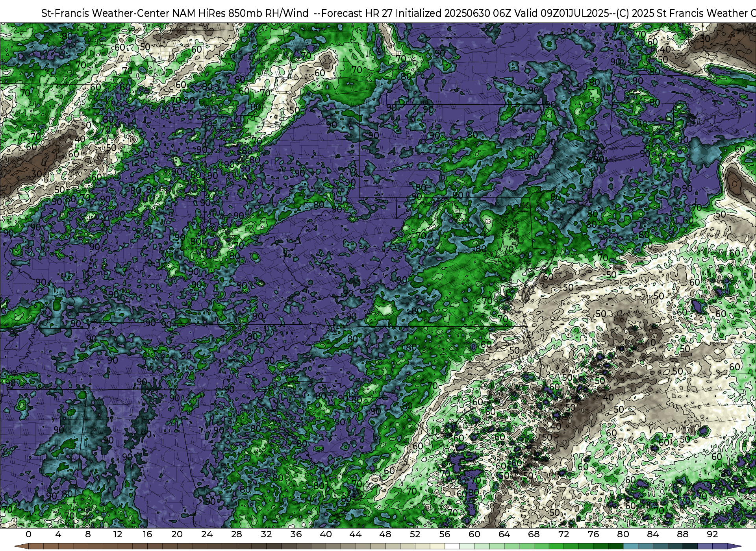The image size is (756, 551).
Task: Click the colorbar label '52'
Action: pyautogui.click(x=415, y=534)
